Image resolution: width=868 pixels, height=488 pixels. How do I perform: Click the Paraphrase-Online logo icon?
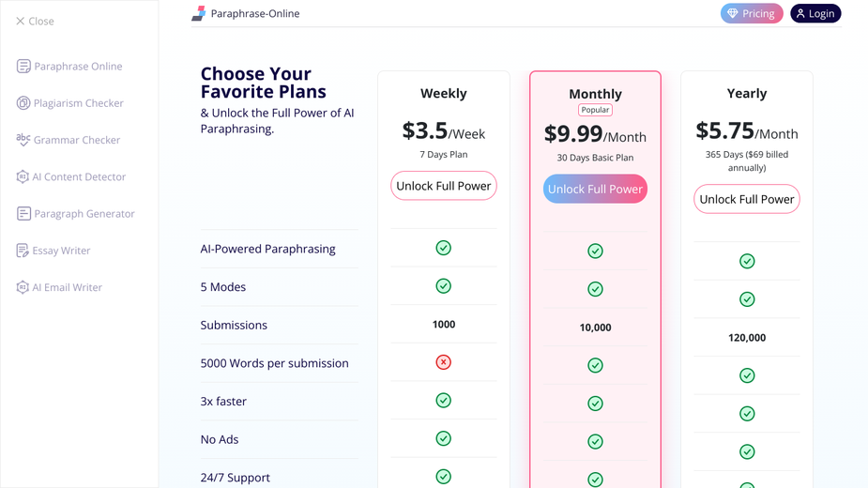pos(199,13)
